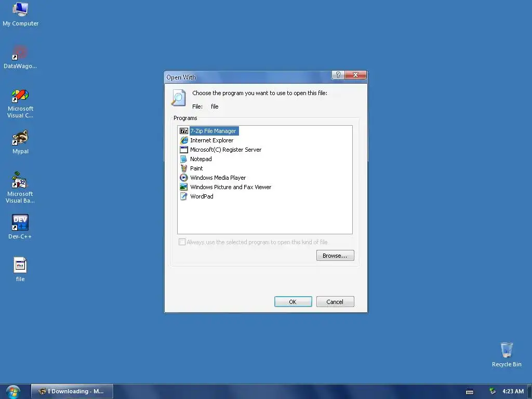Choose 'Internet Explorer' from the Programs list
This screenshot has width=532, height=399.
tap(212, 140)
